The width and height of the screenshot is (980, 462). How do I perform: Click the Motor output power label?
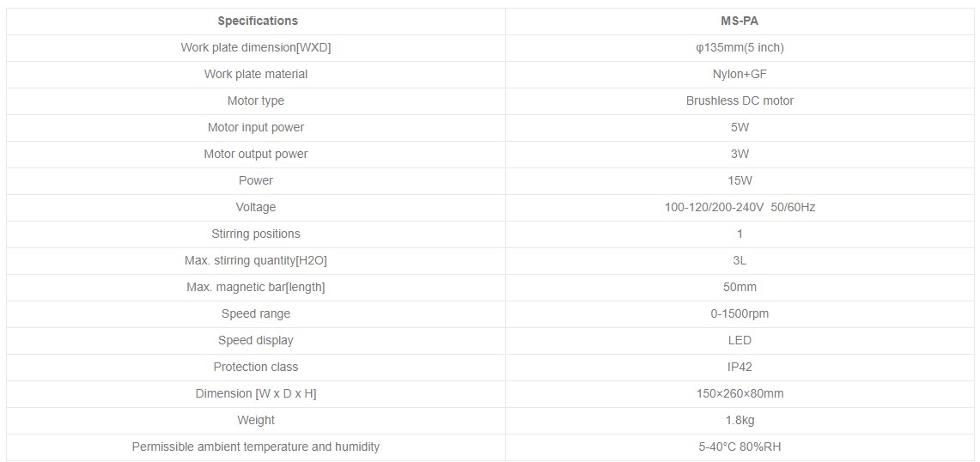256,154
